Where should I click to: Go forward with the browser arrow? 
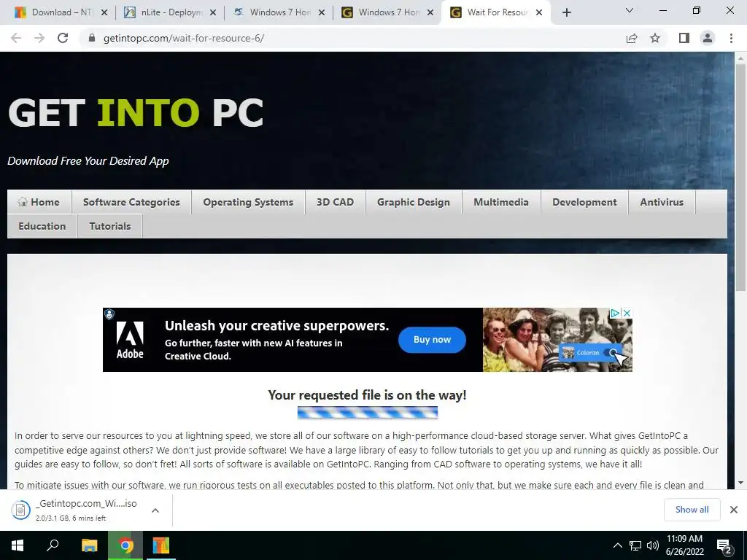coord(39,38)
